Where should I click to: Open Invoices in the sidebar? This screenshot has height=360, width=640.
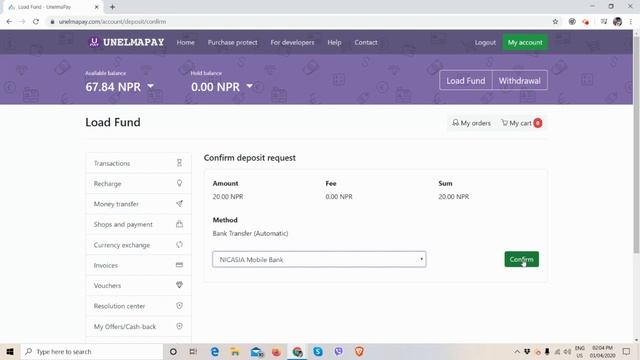tap(138, 265)
